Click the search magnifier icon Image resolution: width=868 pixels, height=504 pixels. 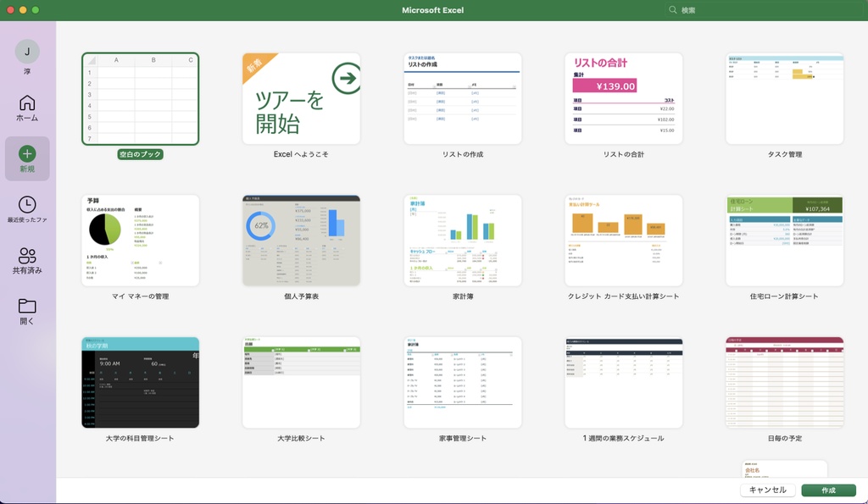click(672, 10)
